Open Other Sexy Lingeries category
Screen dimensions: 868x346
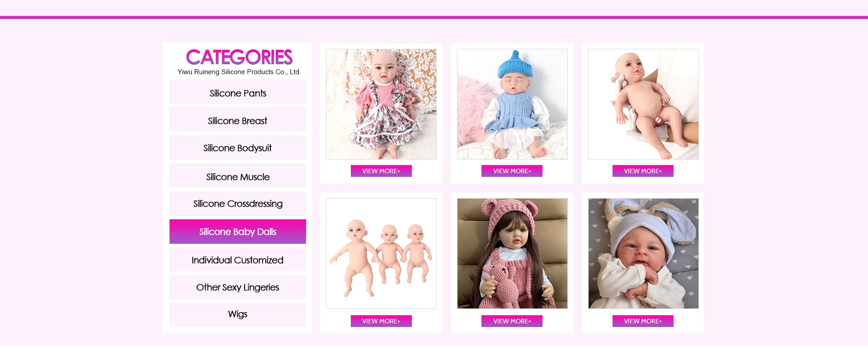pyautogui.click(x=237, y=287)
